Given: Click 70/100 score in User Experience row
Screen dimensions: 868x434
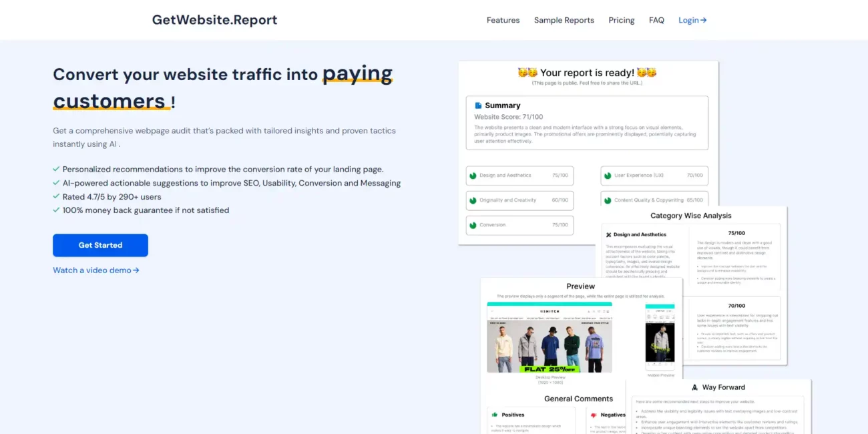Looking at the screenshot, I should pos(695,176).
